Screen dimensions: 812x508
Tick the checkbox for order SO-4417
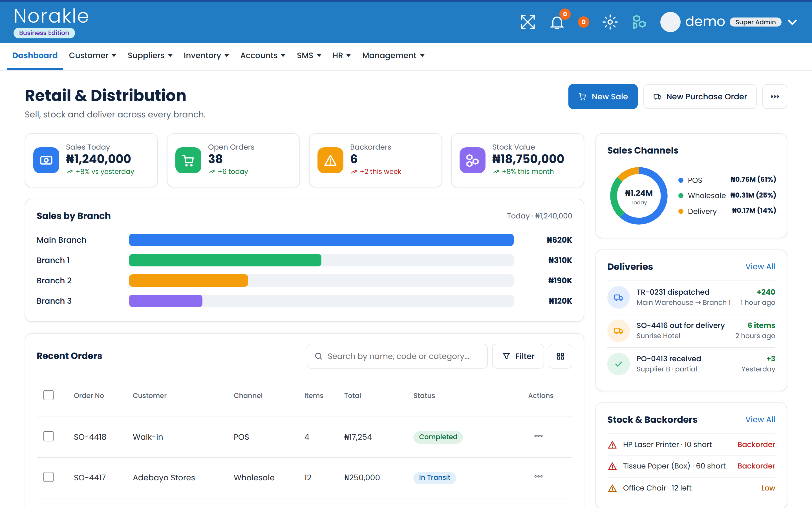(x=49, y=477)
